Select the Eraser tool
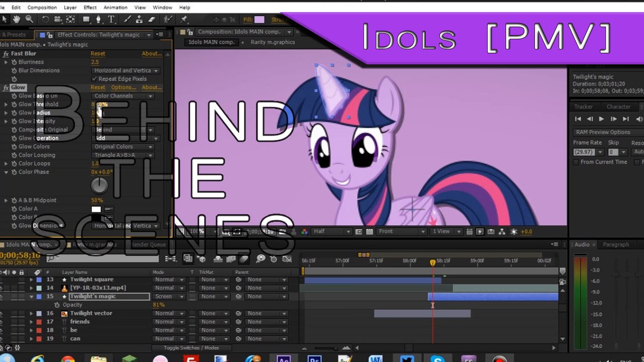Image resolution: width=644 pixels, height=362 pixels. 151,20
